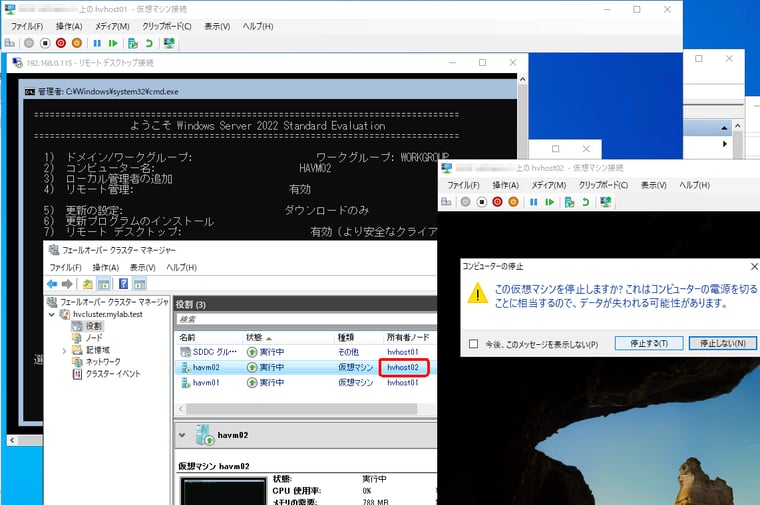Image resolution: width=760 pixels, height=505 pixels.
Task: Create a checkpoint in hvhost02 window
Action: click(570, 202)
